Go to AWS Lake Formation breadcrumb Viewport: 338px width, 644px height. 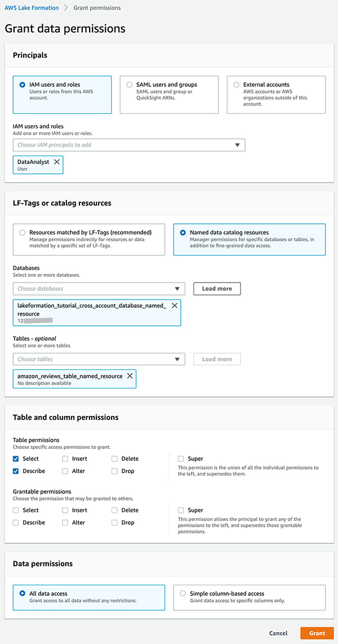coord(32,8)
